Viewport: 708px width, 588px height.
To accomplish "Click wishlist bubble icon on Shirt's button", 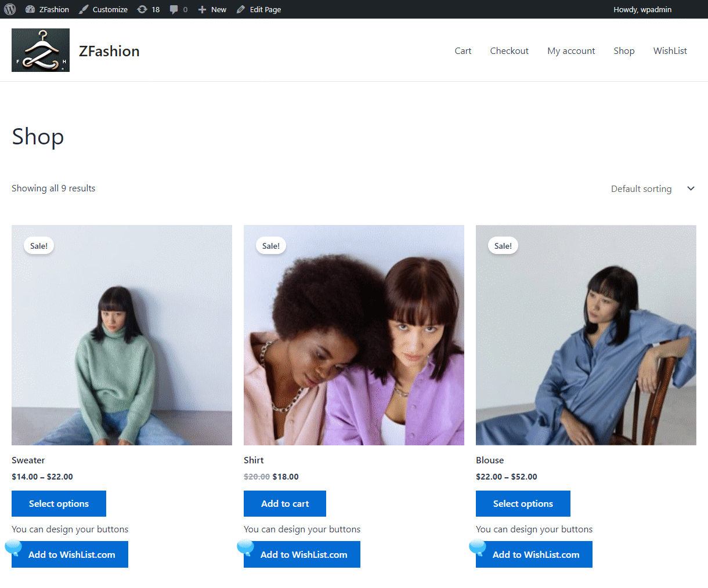I will (x=245, y=547).
